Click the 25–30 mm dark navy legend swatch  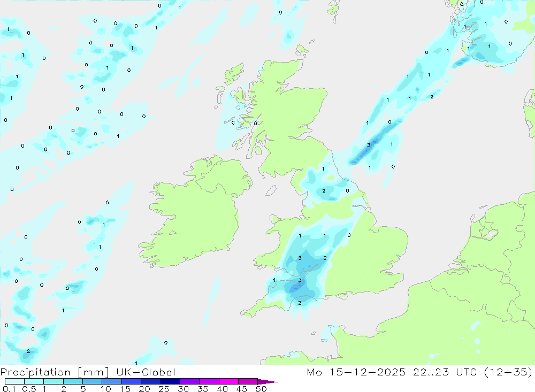[170, 381]
